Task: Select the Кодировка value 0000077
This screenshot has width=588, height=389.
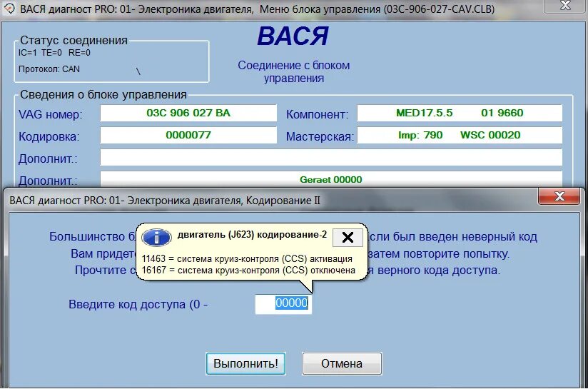Action: coord(188,135)
